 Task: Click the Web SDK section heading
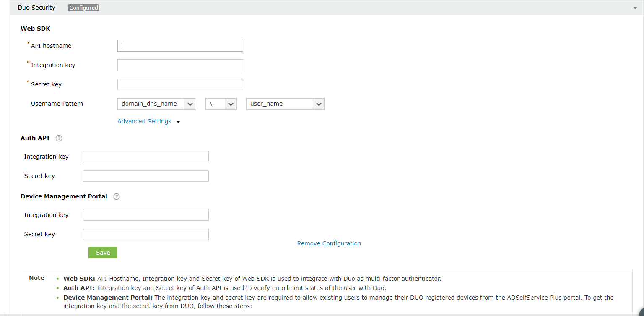(35, 29)
